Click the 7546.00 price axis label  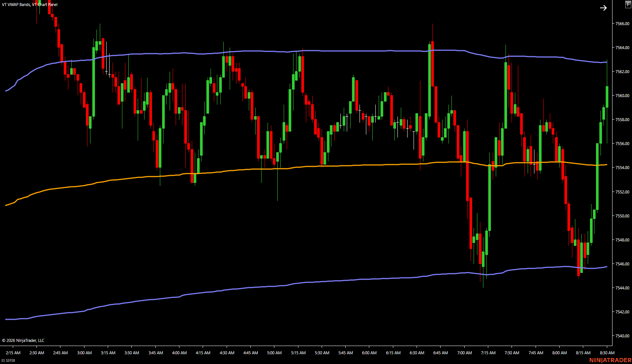[622, 264]
